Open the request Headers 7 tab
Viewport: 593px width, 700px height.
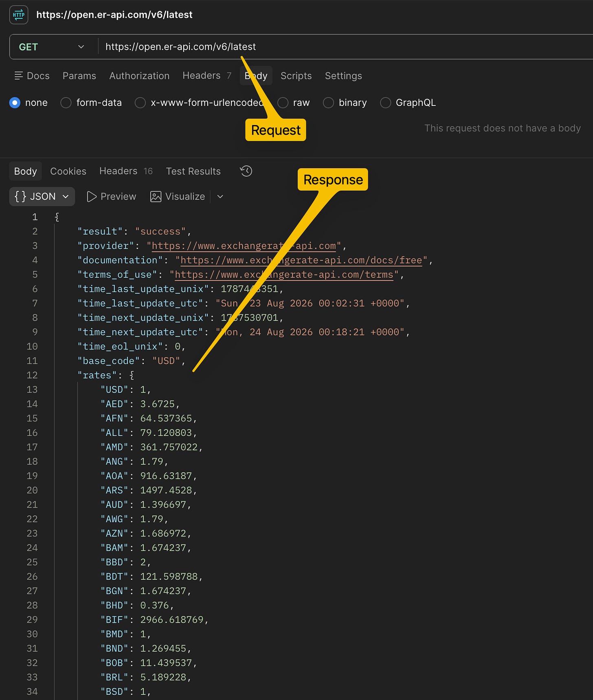point(207,76)
